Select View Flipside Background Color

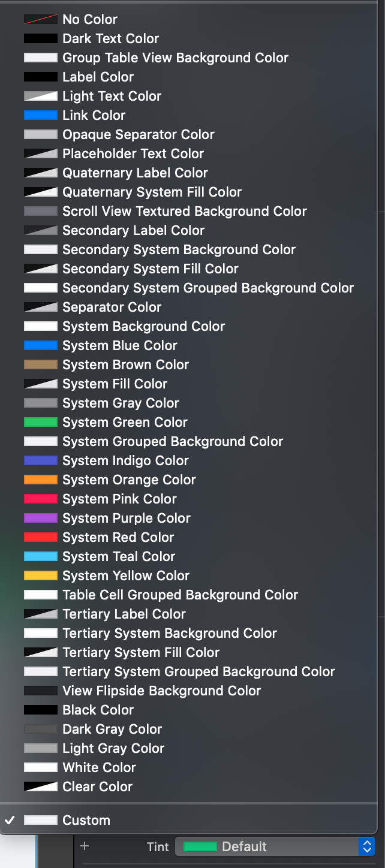click(161, 691)
